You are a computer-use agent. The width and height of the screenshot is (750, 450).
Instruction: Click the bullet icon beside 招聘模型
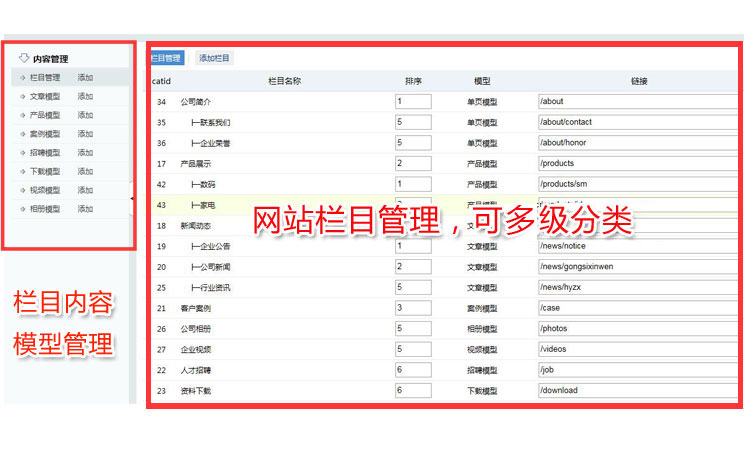(x=22, y=153)
